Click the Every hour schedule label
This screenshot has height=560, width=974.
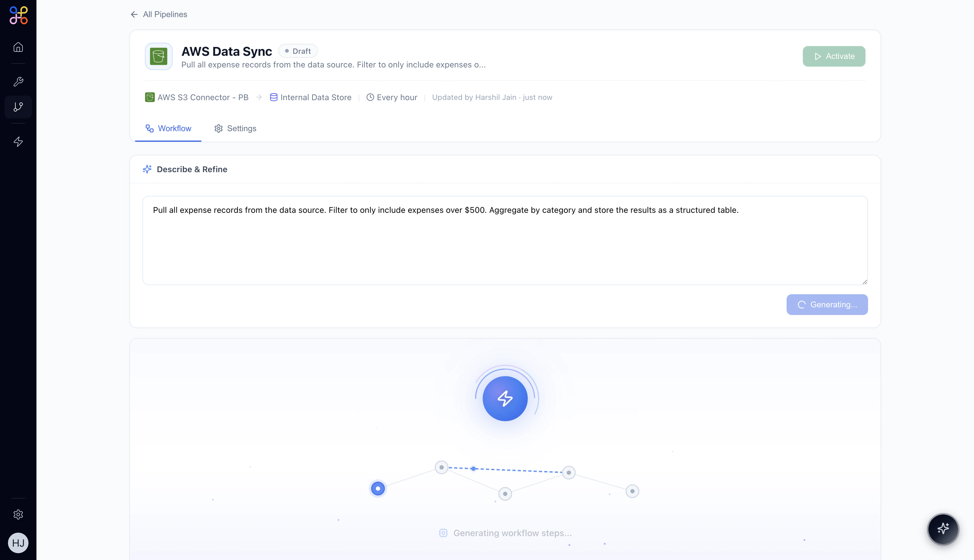[x=392, y=97]
